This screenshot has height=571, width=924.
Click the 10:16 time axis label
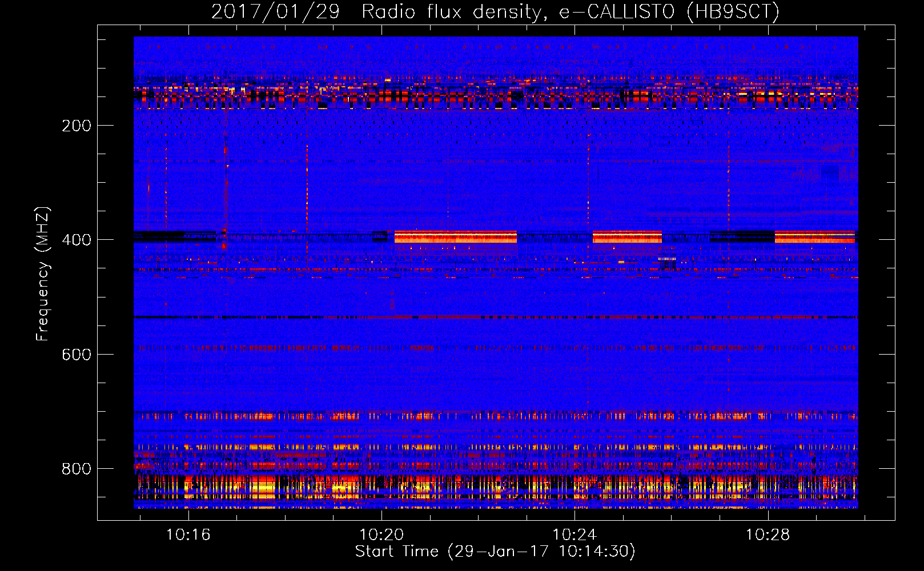[x=188, y=534]
